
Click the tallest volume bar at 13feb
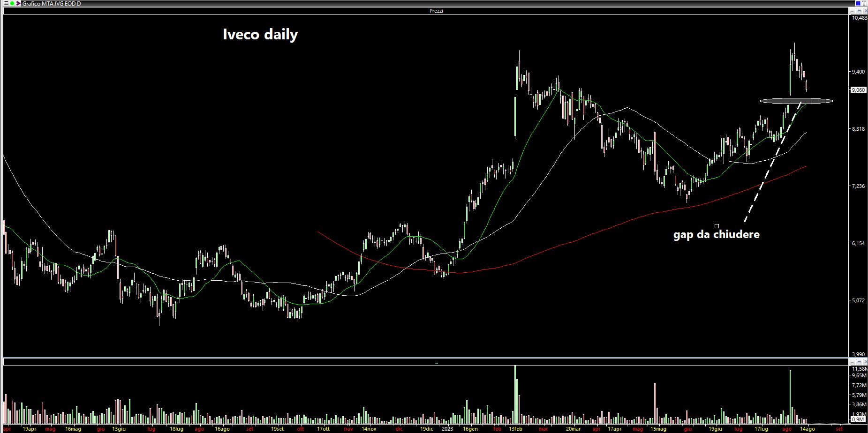coord(515,395)
